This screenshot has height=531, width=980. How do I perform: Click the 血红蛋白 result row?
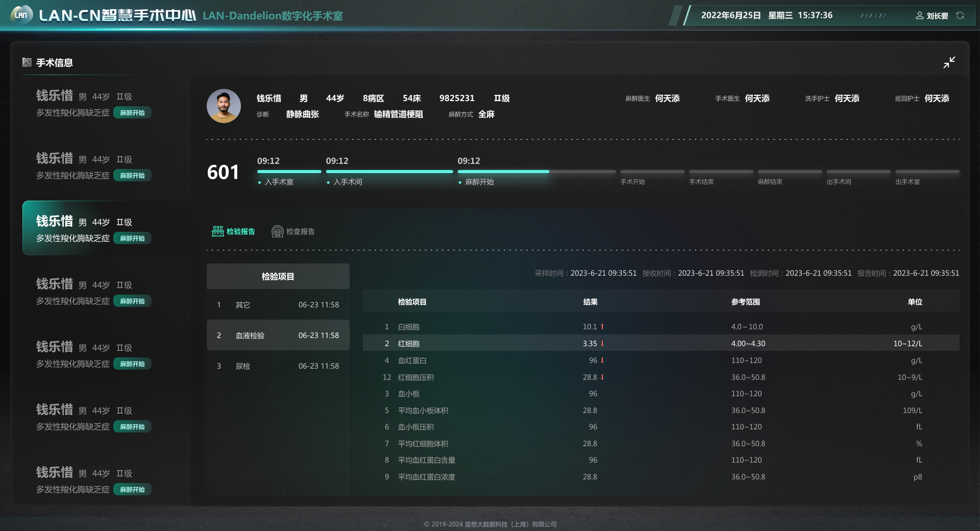[x=661, y=360]
